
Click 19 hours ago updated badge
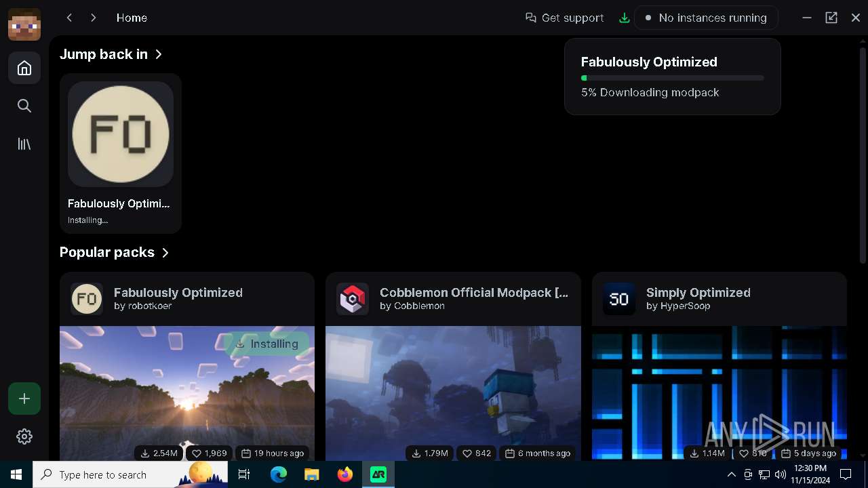pos(273,453)
